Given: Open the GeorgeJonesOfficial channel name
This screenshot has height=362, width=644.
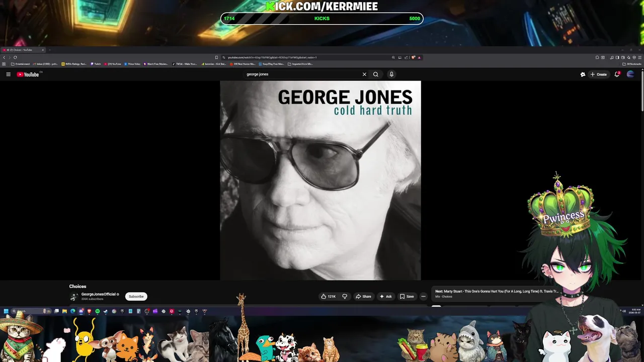Looking at the screenshot, I should click(x=99, y=294).
